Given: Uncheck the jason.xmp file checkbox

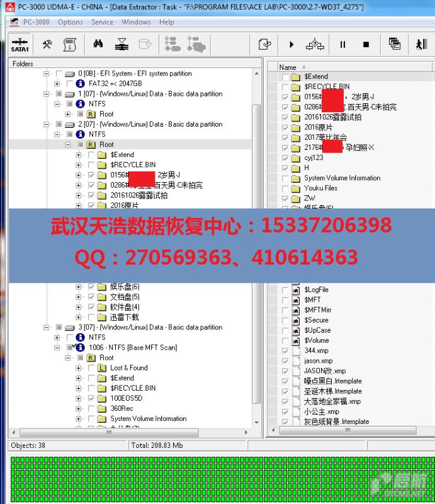Looking at the screenshot, I should coord(286,361).
